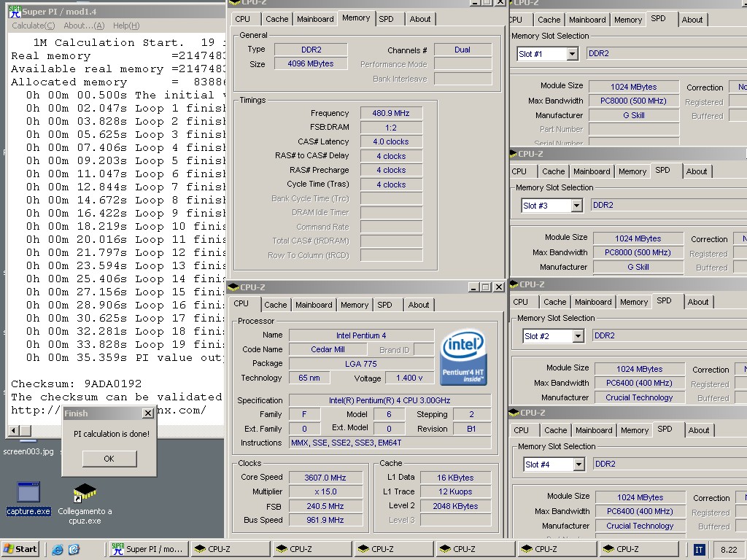Click the memory Size value 4096 MBytes
The height and width of the screenshot is (560, 747).
(311, 64)
